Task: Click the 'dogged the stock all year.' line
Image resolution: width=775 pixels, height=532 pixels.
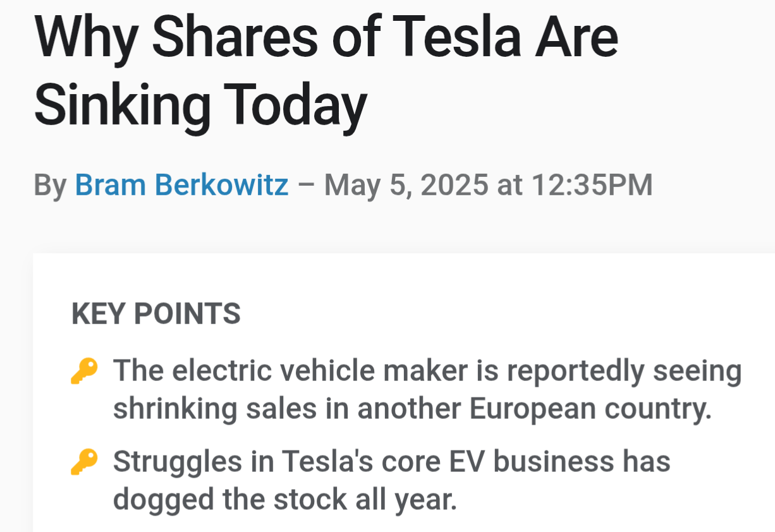Action: tap(284, 499)
